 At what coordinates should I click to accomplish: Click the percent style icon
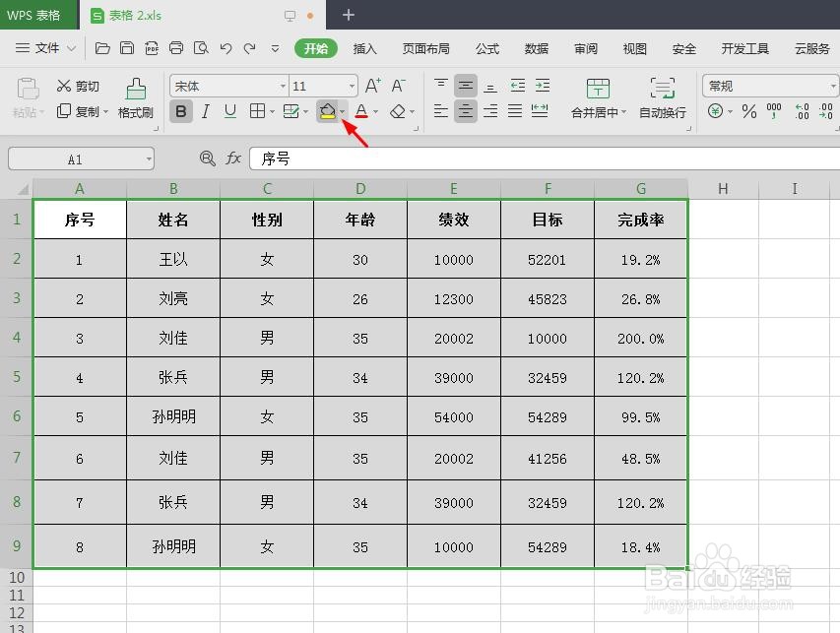[x=748, y=112]
